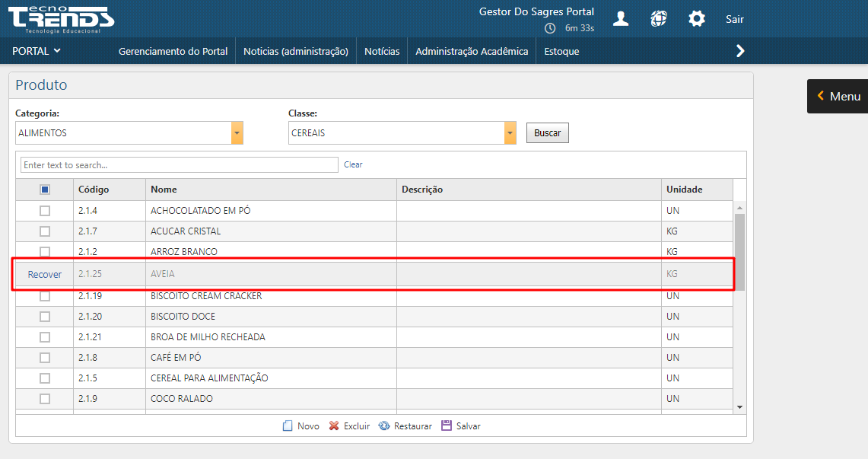Click the Novo new document icon

pyautogui.click(x=288, y=426)
